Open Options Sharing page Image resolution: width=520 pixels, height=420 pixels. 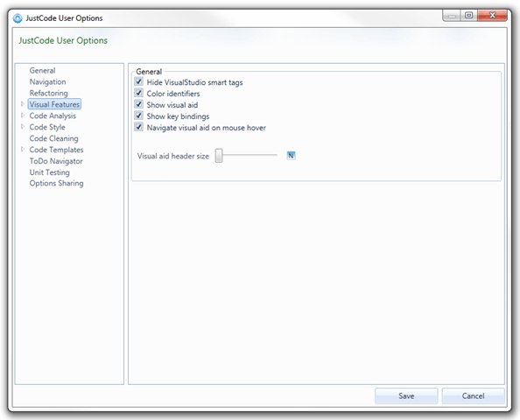click(x=56, y=184)
